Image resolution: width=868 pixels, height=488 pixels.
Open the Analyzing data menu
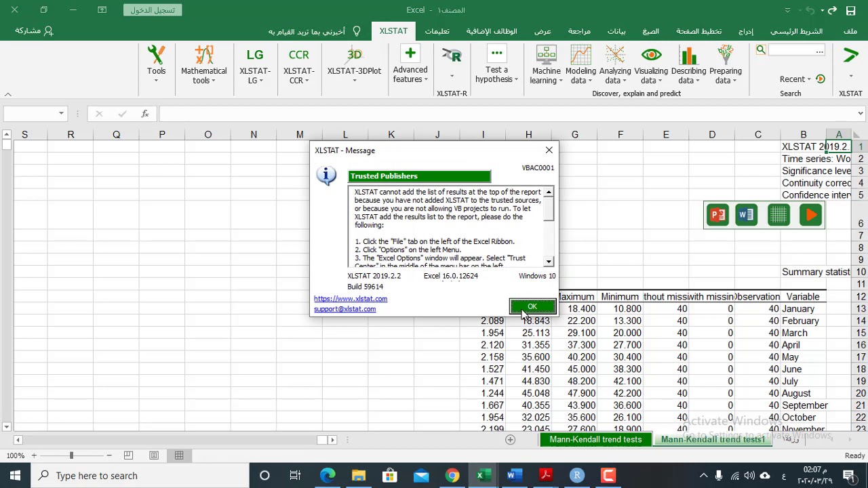(x=615, y=65)
